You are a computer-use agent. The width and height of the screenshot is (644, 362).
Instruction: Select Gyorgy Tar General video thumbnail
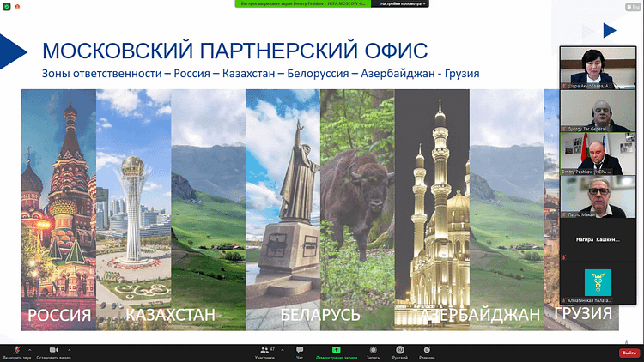[x=598, y=111]
